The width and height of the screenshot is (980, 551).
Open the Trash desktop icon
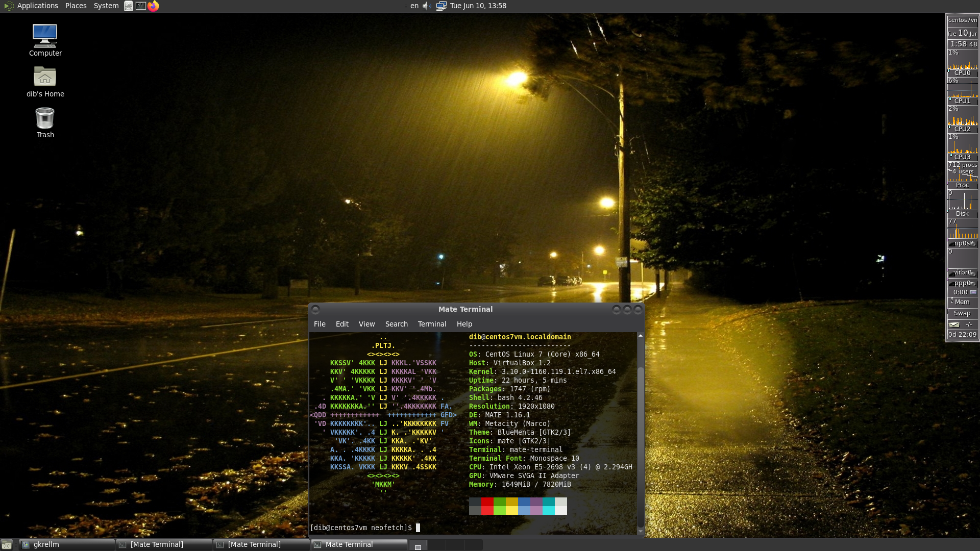(45, 123)
